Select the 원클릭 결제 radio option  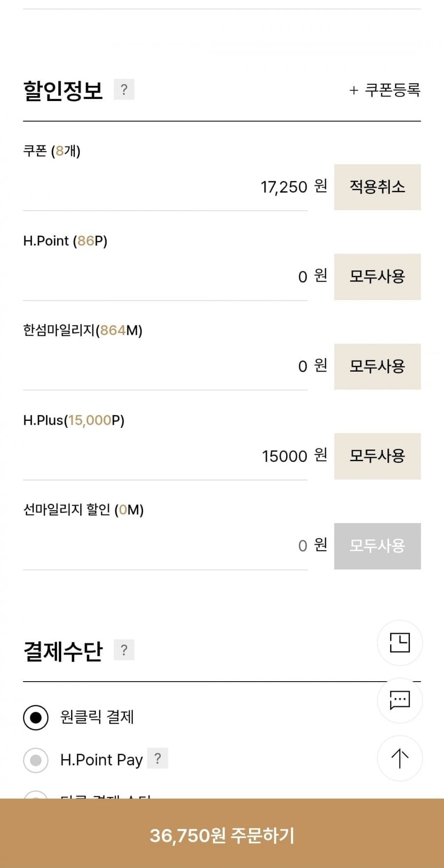(36, 717)
